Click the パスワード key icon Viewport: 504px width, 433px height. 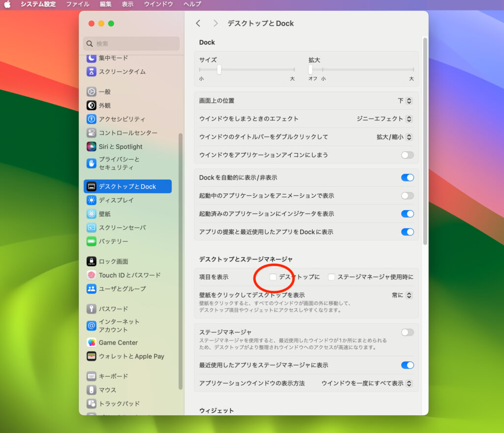pos(91,309)
